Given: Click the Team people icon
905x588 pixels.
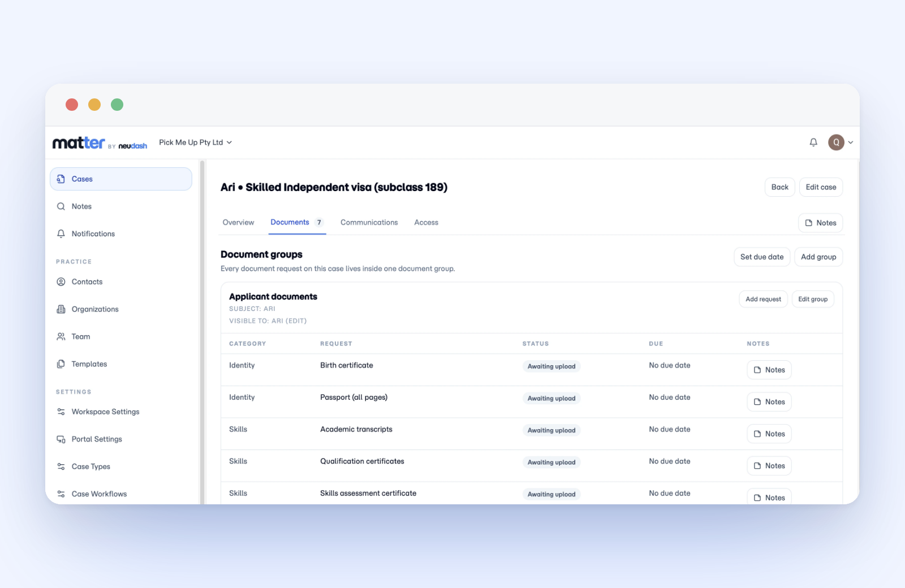Looking at the screenshot, I should (x=61, y=337).
